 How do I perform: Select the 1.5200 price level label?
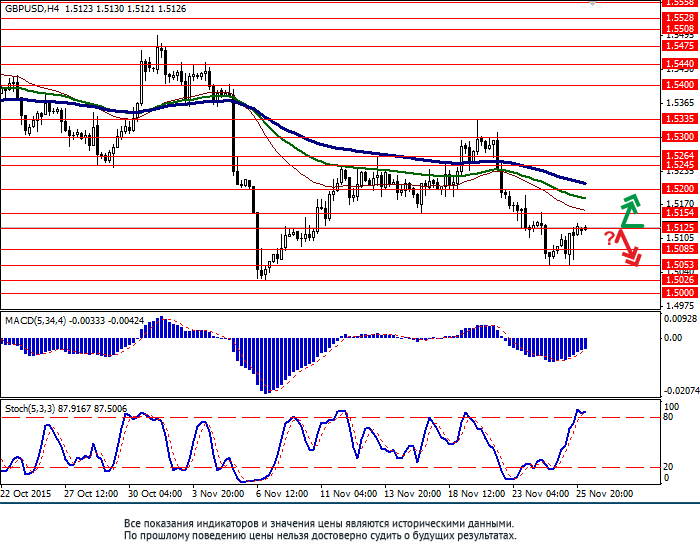pos(679,189)
